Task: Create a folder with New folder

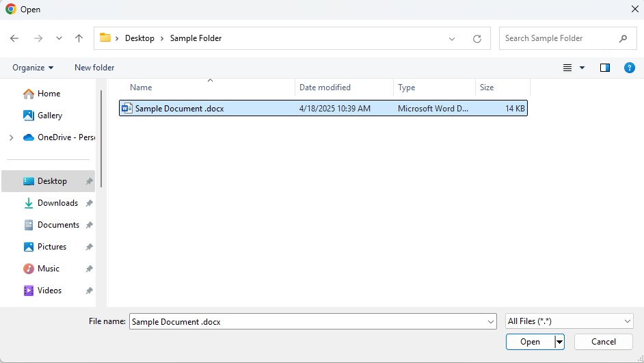Action: pyautogui.click(x=94, y=68)
